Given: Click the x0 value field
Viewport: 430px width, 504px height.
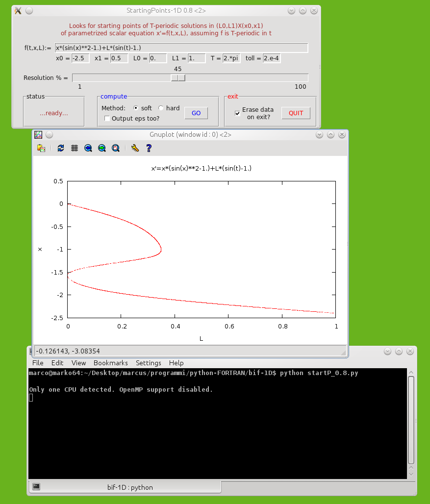Looking at the screenshot, I should pyautogui.click(x=80, y=58).
